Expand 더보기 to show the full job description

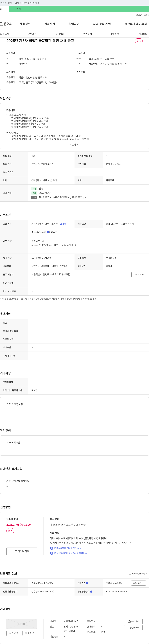pyautogui.click(x=74, y=145)
